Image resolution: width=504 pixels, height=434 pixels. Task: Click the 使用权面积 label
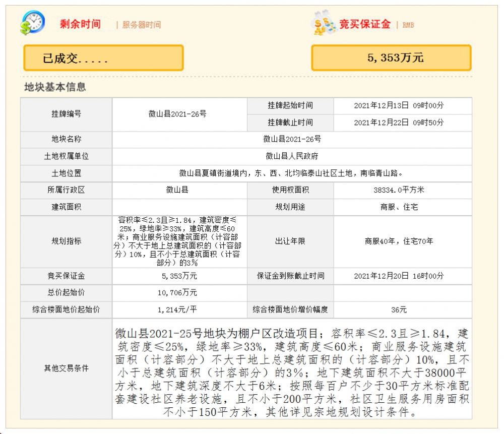290,190
